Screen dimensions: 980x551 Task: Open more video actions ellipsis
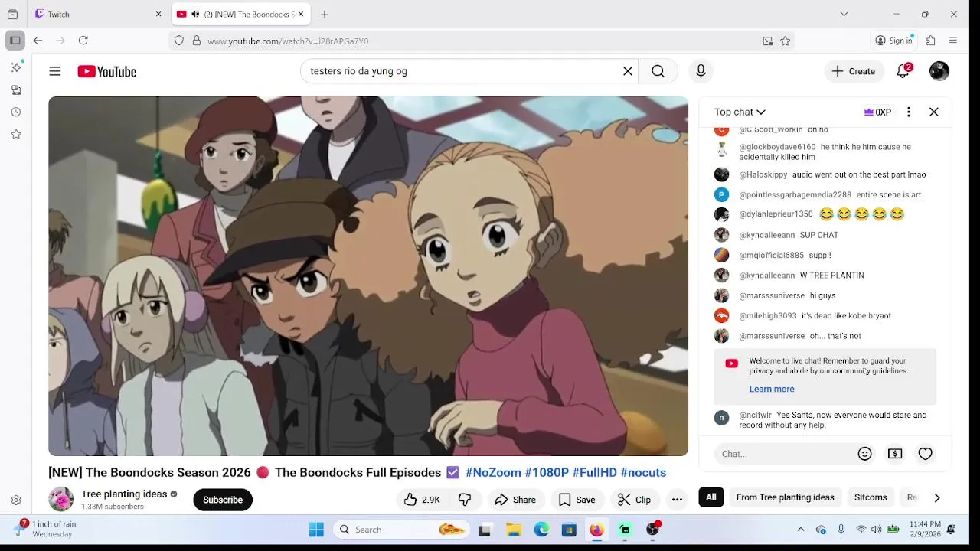coord(677,500)
